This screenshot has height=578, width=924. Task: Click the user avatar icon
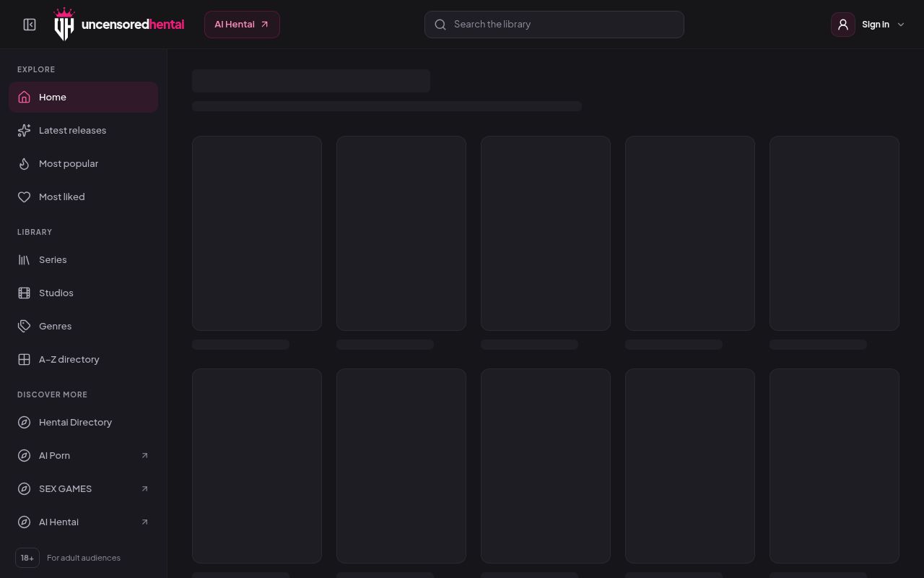(x=843, y=25)
